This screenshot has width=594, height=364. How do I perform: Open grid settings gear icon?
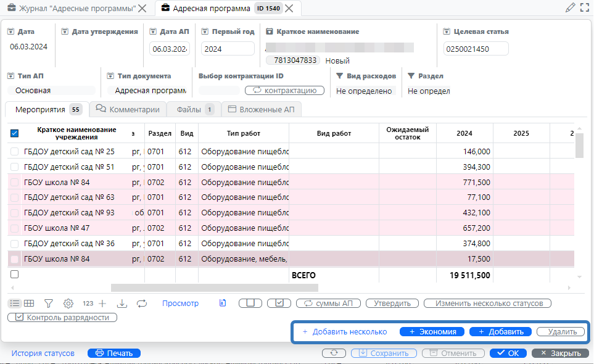tap(68, 304)
